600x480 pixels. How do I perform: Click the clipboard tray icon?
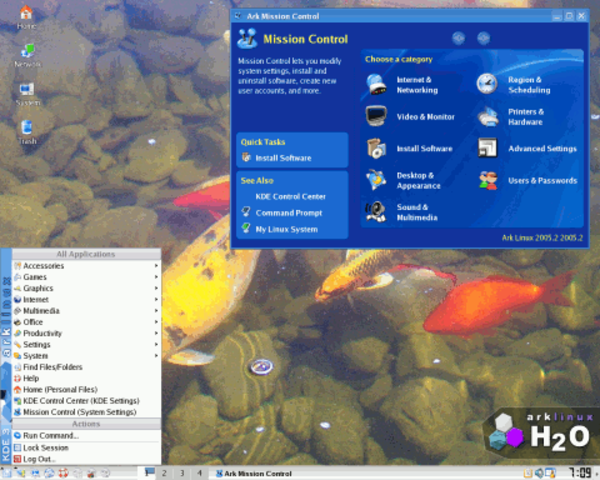coord(528,473)
